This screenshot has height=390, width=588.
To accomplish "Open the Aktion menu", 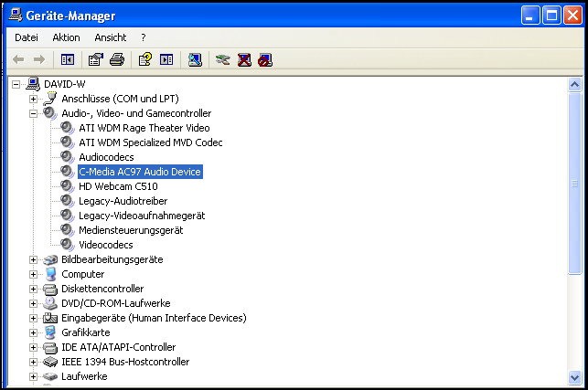I will 66,37.
